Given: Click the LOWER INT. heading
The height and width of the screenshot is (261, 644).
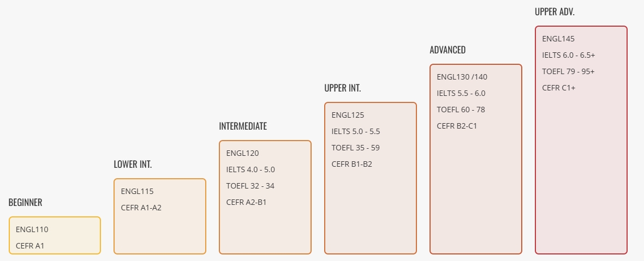Looking at the screenshot, I should tap(133, 165).
